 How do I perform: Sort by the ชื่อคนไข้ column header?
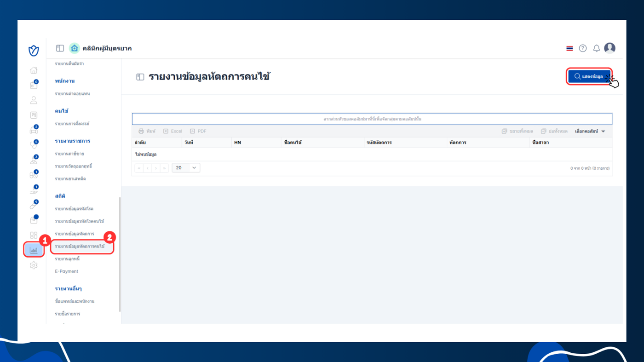pos(322,143)
